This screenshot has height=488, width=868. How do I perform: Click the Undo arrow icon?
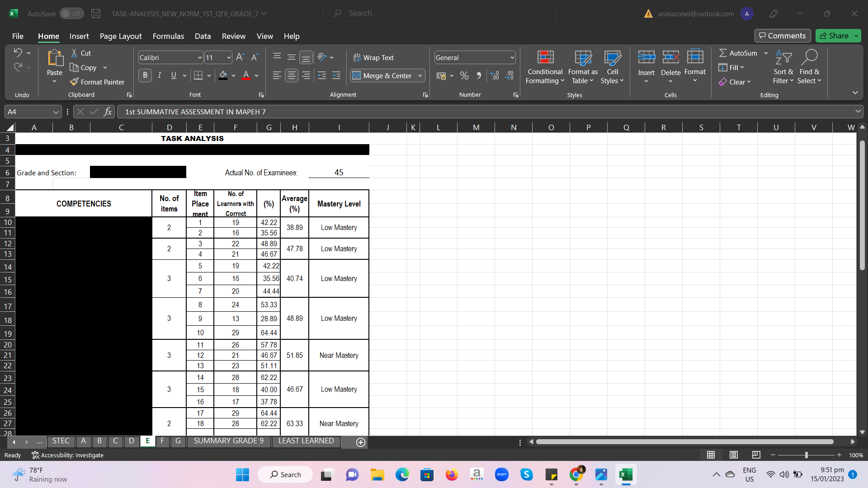click(x=18, y=52)
